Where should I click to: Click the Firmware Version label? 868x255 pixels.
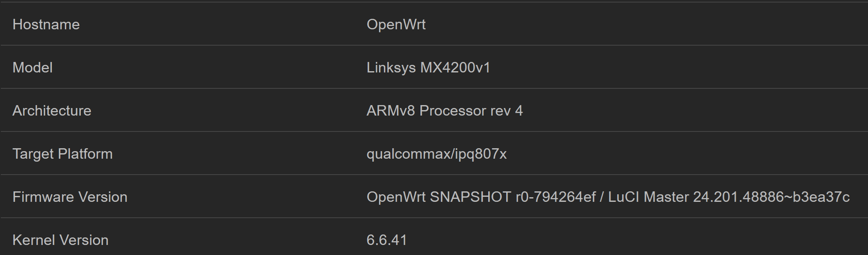click(70, 197)
